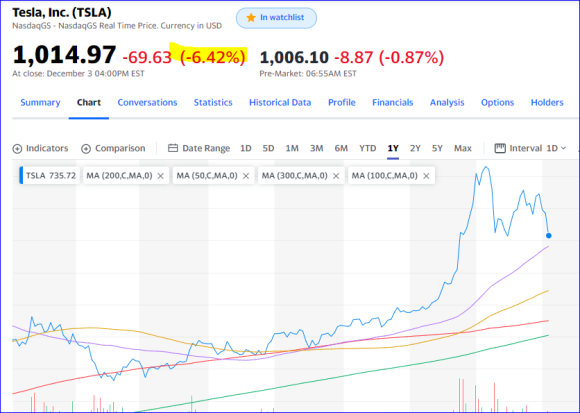Screen dimensions: 580x413
Task: Click the -69.63 price change value
Action: coord(147,58)
